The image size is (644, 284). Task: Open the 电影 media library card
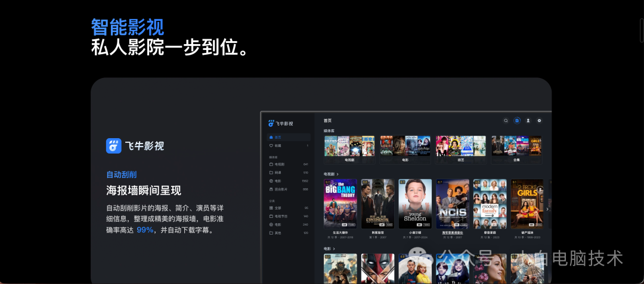pos(405,149)
